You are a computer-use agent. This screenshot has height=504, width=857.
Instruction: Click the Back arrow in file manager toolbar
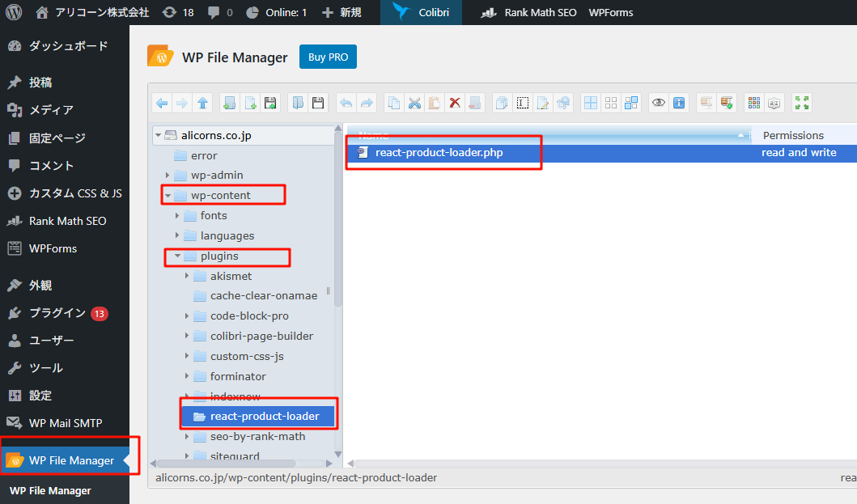click(162, 103)
